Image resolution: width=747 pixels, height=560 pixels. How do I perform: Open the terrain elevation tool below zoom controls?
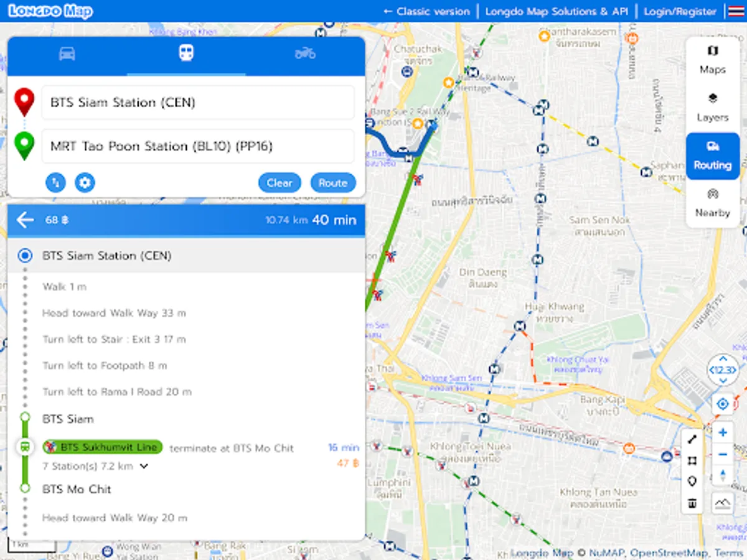[722, 502]
